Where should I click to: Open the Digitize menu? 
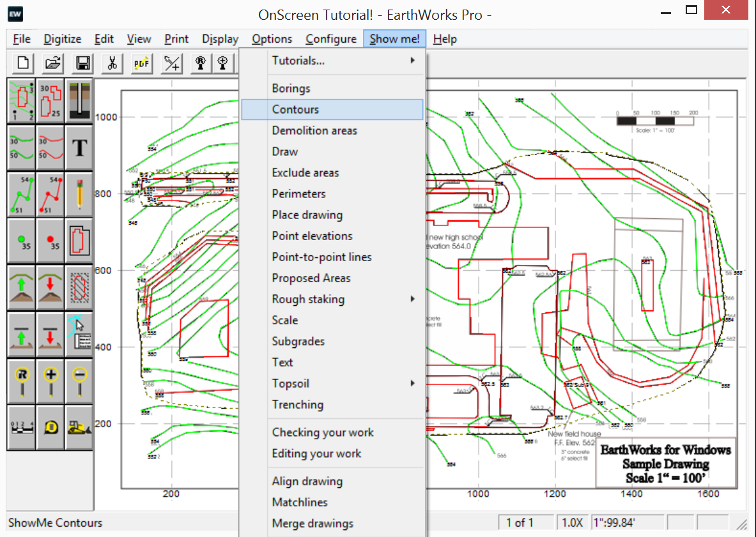tap(62, 39)
